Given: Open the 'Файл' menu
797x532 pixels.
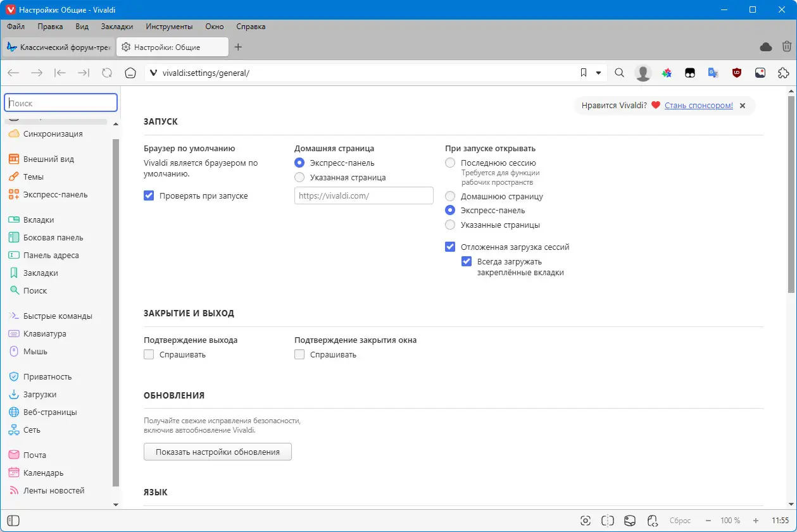Looking at the screenshot, I should [x=16, y=27].
